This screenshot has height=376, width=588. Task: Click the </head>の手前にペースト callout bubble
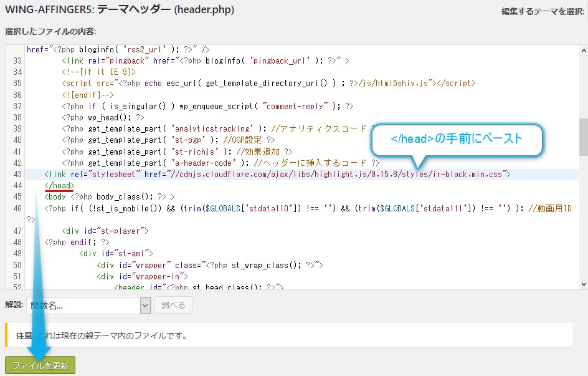tap(457, 140)
